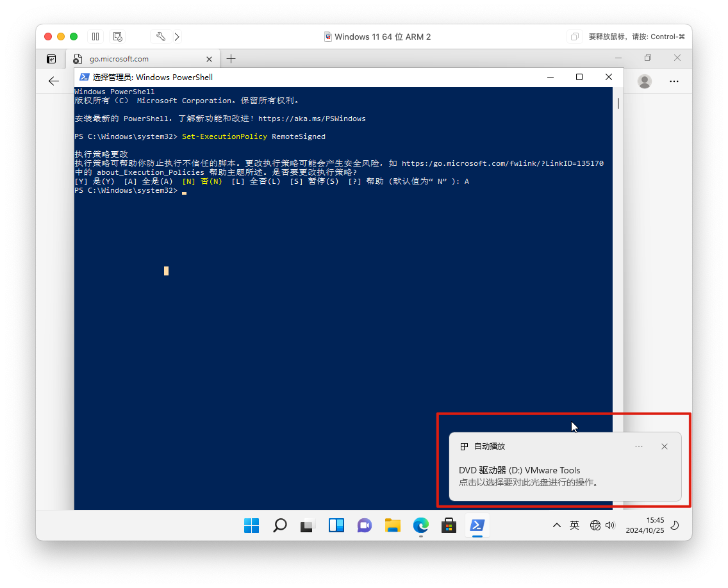728x588 pixels.
Task: Close the go.microsoft.com tab
Action: [x=209, y=59]
